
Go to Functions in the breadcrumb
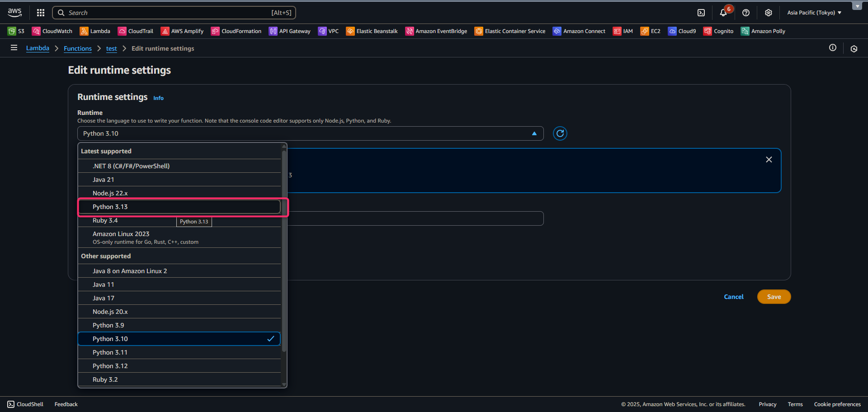77,48
